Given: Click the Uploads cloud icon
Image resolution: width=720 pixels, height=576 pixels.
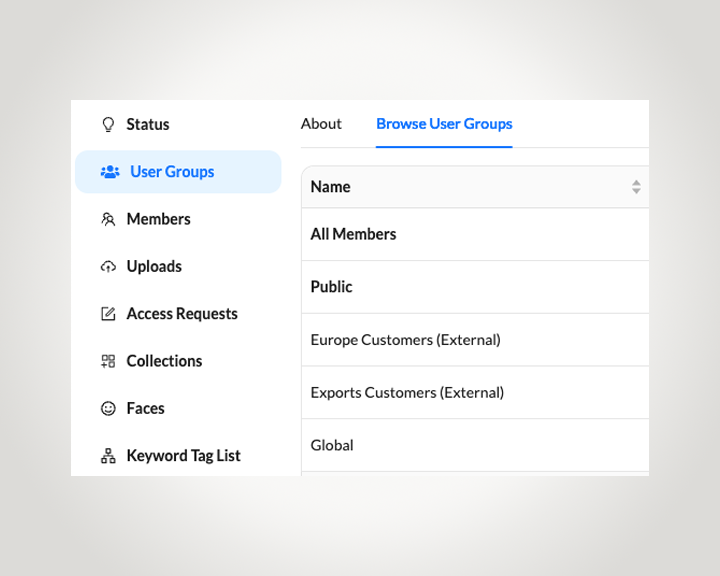Looking at the screenshot, I should tap(108, 266).
